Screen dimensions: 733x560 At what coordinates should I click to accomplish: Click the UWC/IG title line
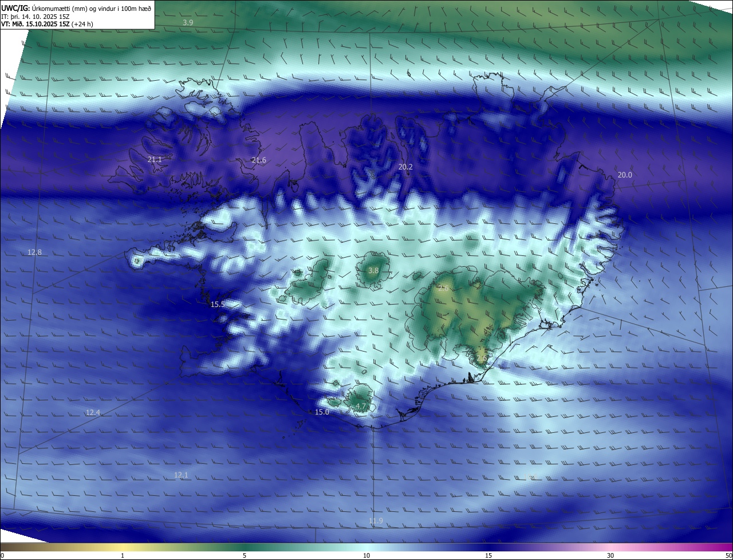[76, 8]
